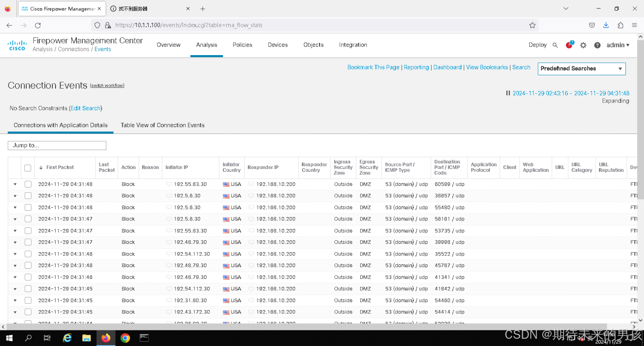The image size is (644, 346).
Task: Click the USA flag in the 60599 / udp row
Action: click(x=226, y=184)
